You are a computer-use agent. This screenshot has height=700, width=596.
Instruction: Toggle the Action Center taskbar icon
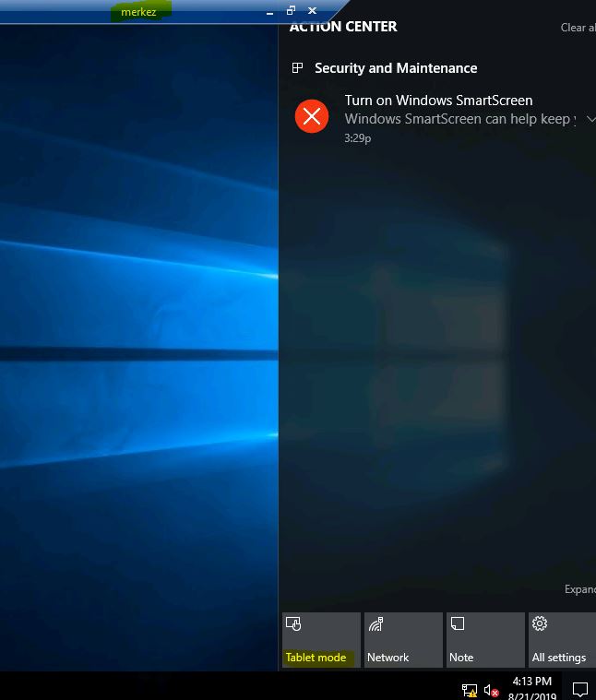580,689
